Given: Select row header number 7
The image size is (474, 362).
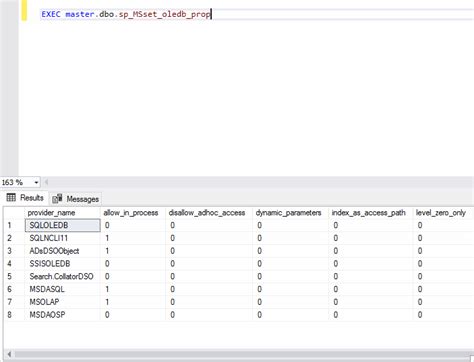Looking at the screenshot, I should coord(14,302).
